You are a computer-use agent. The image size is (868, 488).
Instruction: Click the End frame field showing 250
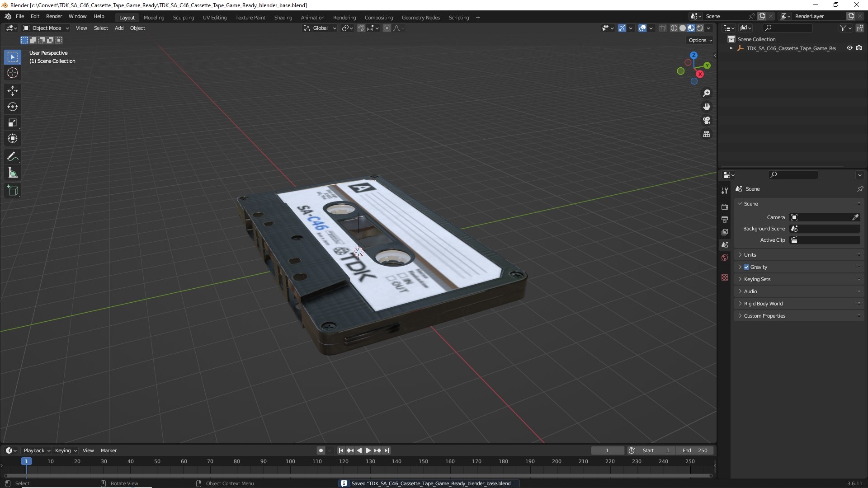click(695, 450)
